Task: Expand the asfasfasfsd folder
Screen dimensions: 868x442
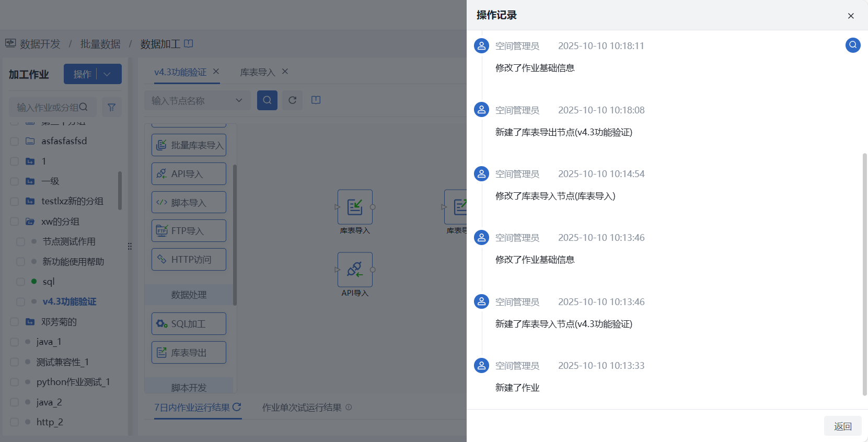Action: (x=30, y=141)
